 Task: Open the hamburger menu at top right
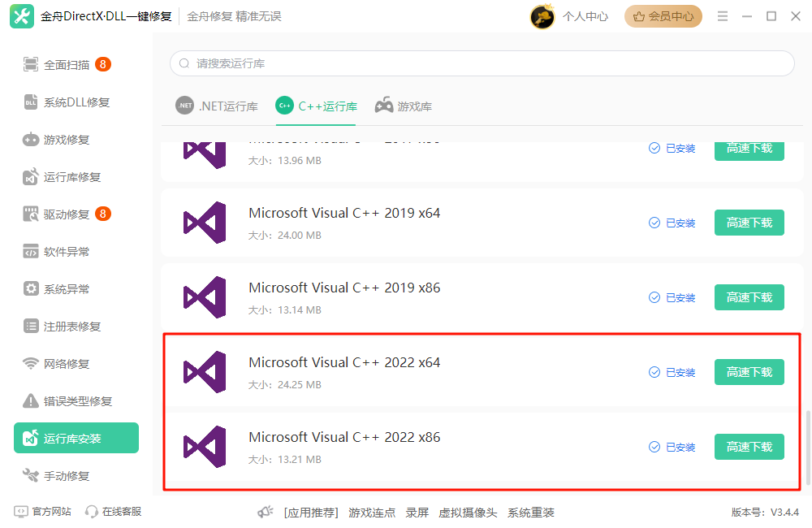coord(722,15)
